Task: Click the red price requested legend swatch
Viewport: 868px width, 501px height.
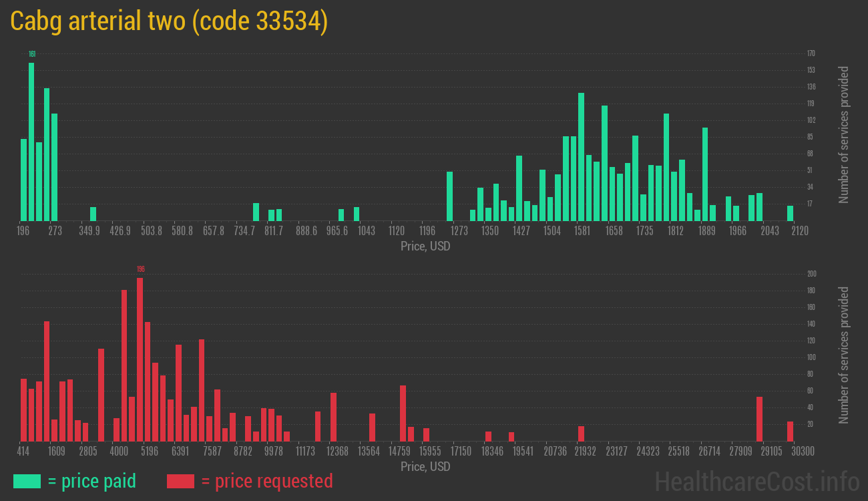Action: point(180,481)
